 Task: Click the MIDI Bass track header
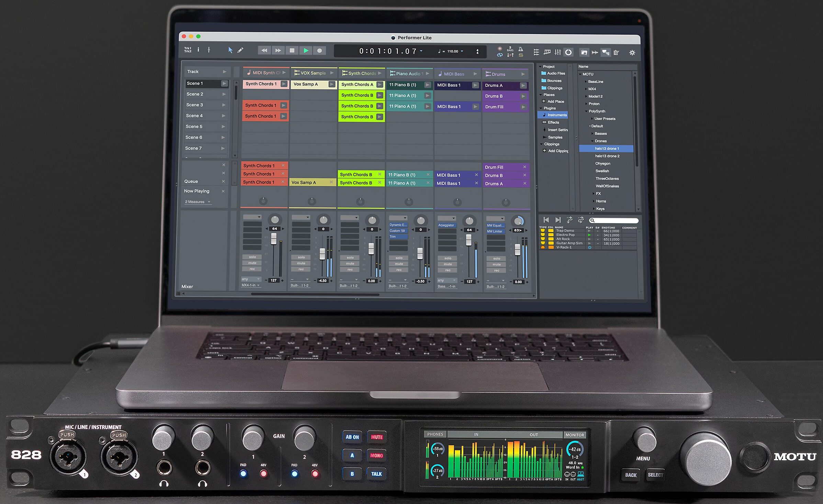point(457,74)
